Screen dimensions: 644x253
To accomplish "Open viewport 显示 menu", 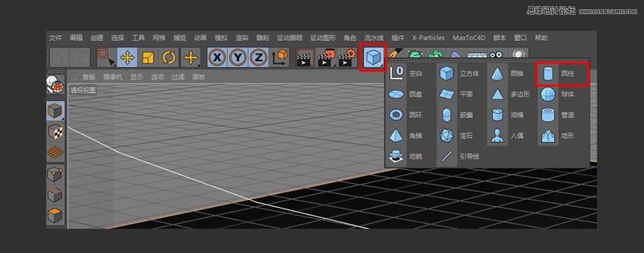I will (x=137, y=77).
